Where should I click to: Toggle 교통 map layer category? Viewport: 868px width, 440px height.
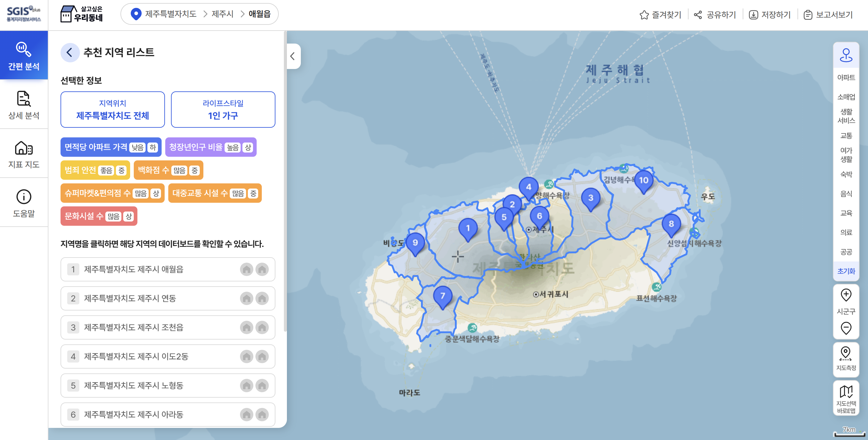click(846, 136)
